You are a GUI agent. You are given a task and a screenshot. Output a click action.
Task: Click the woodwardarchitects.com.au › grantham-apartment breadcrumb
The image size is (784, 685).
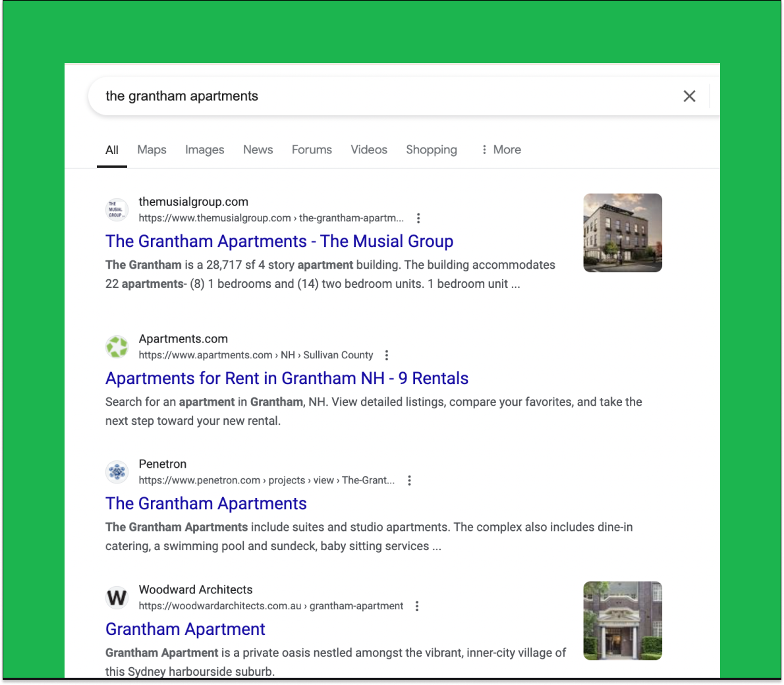coord(271,606)
